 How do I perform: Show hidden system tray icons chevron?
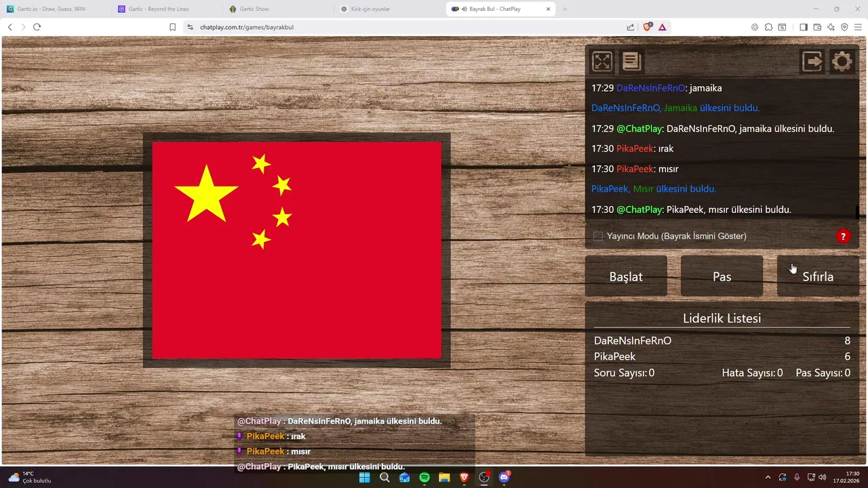tap(768, 477)
